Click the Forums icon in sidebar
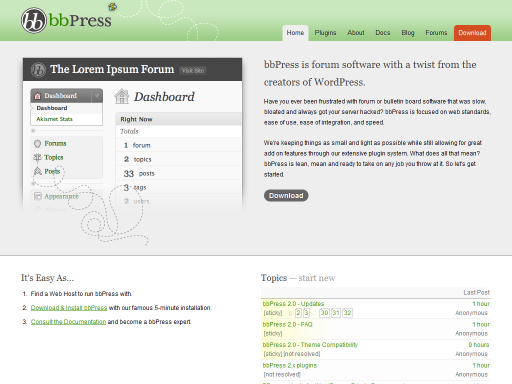This screenshot has height=384, width=512. tap(37, 143)
